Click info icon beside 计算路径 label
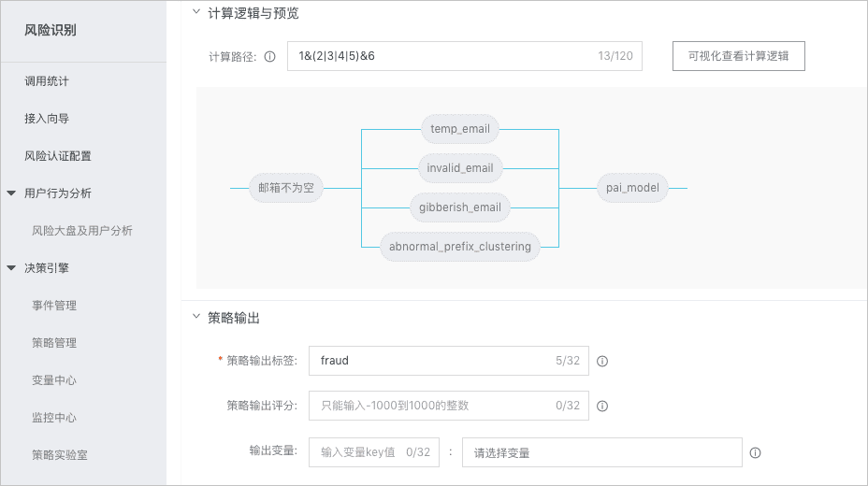868x486 pixels. [269, 56]
